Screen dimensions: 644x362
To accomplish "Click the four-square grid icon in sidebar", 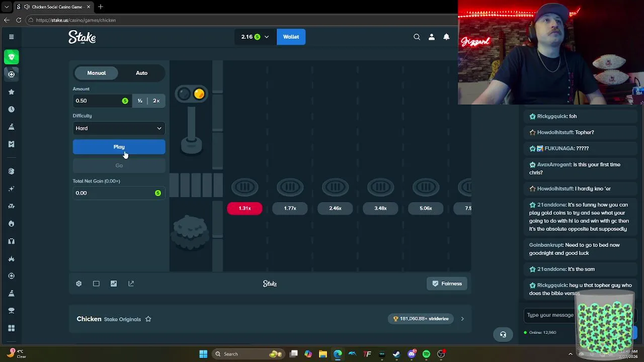I will 12,328.
